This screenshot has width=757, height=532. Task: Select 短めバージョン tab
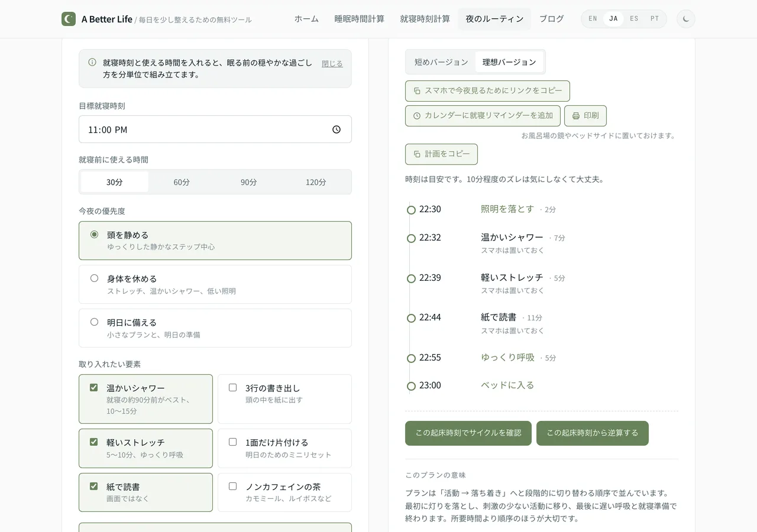click(441, 62)
